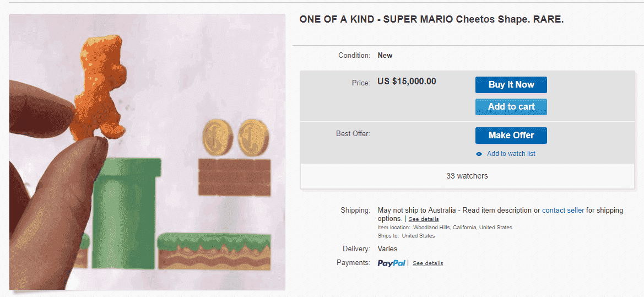View See details next to PayPal
This screenshot has width=644, height=297.
pyautogui.click(x=428, y=263)
